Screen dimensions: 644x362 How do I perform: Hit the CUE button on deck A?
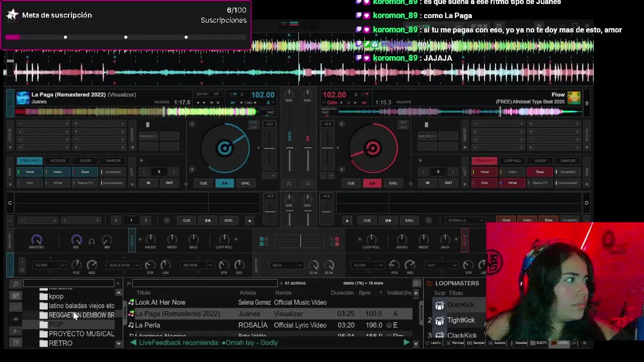coord(203,183)
